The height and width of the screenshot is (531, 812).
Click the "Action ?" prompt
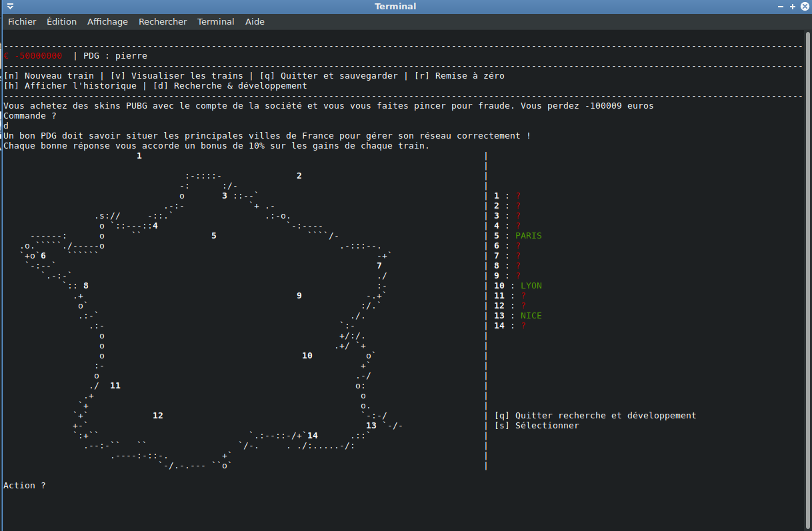click(25, 486)
